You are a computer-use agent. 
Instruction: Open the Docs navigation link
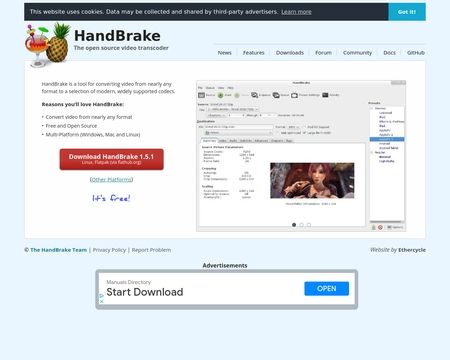(x=389, y=53)
